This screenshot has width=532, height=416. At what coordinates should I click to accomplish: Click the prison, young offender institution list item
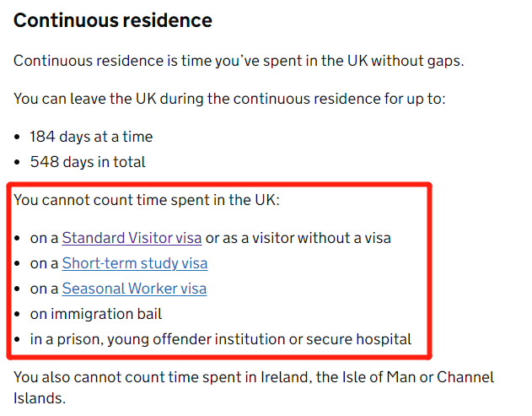(x=221, y=339)
